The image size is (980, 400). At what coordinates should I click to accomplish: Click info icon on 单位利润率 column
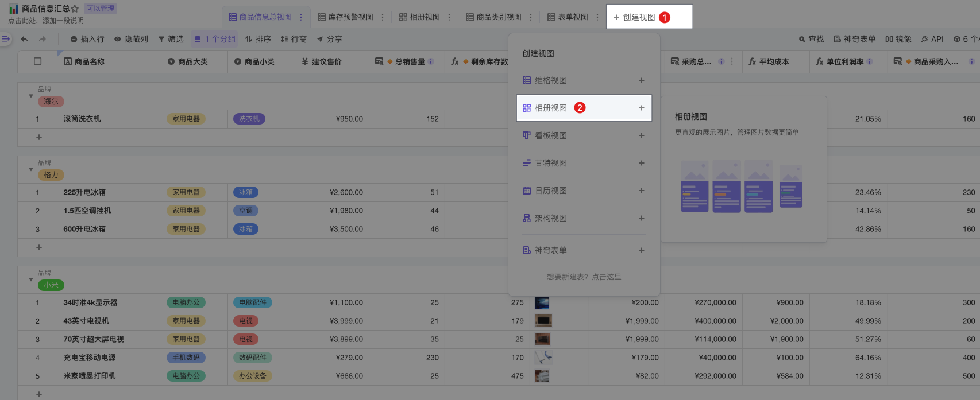point(870,61)
